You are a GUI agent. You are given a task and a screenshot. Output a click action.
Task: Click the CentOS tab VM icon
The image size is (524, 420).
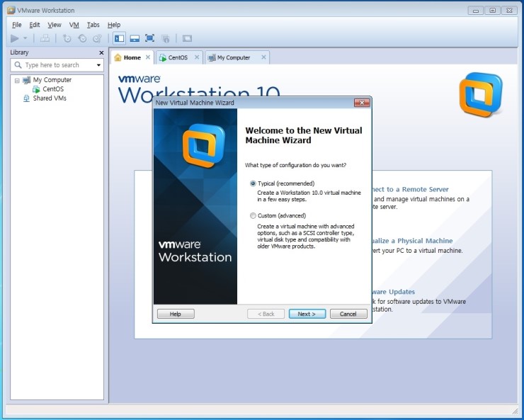[x=163, y=57]
